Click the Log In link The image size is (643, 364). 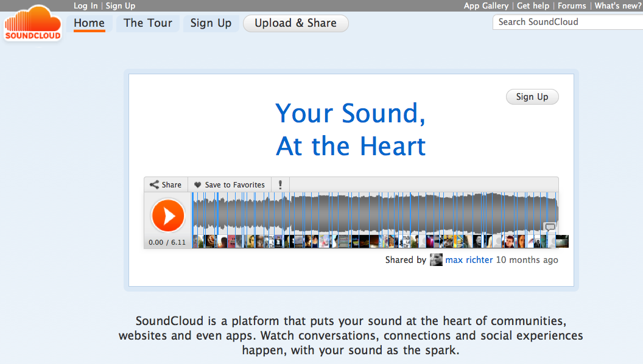click(x=86, y=5)
